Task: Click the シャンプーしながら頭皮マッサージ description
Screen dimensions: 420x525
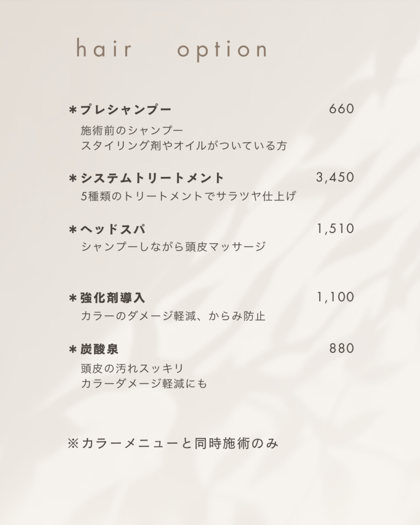Action: [x=173, y=247]
